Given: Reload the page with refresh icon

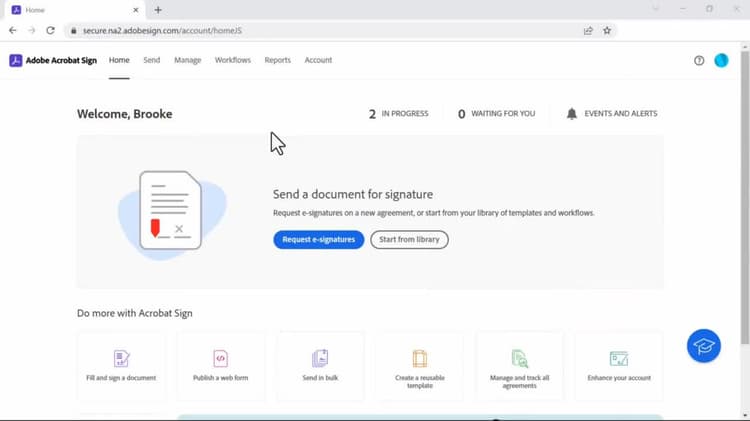Looking at the screenshot, I should [x=50, y=30].
